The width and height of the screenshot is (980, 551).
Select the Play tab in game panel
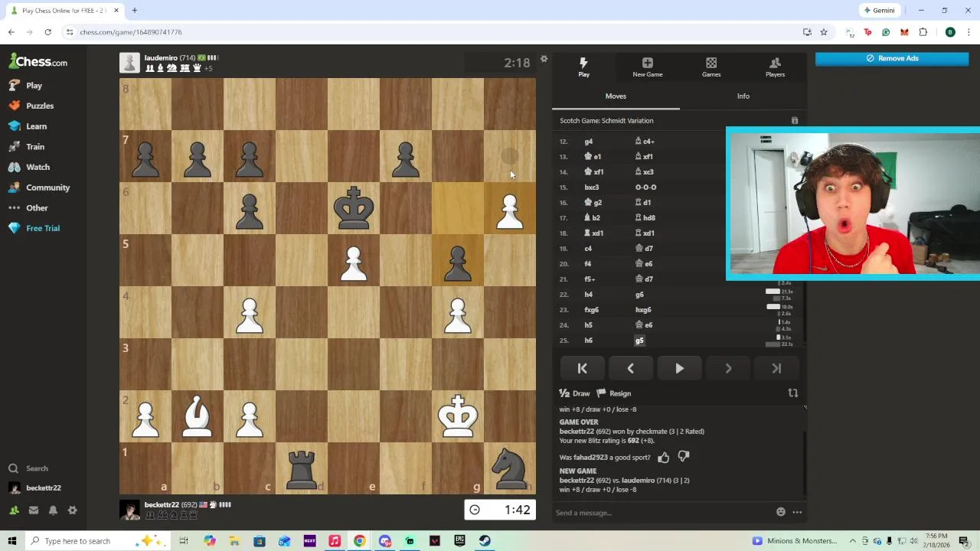click(x=584, y=67)
